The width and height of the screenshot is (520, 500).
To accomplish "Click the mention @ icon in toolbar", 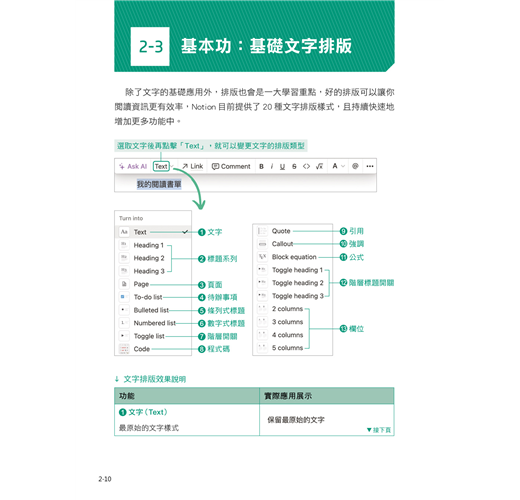I will (355, 166).
